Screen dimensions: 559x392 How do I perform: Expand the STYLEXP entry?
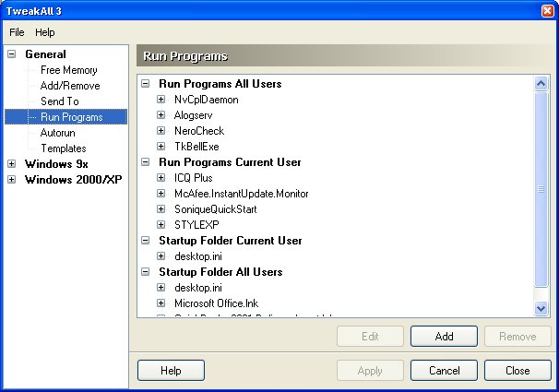click(x=161, y=225)
